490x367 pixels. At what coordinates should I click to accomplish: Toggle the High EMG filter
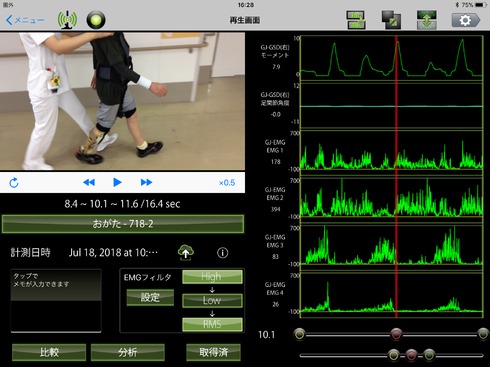coord(212,277)
